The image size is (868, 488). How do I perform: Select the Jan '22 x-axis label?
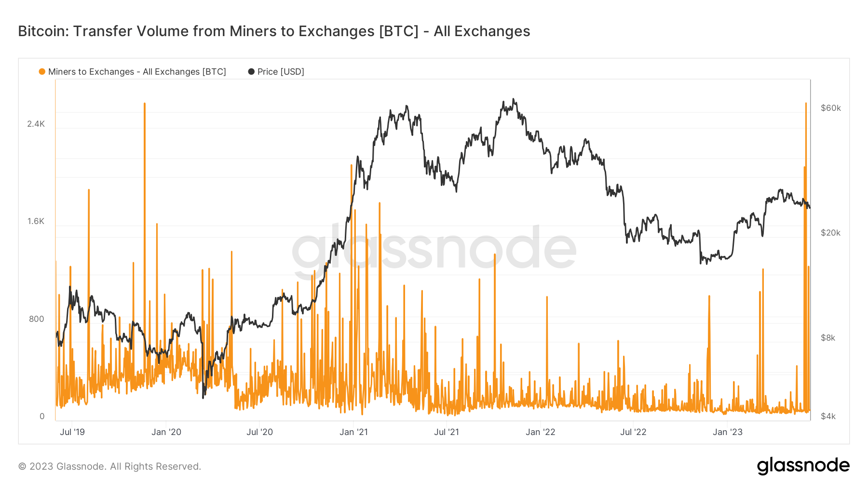(x=540, y=432)
